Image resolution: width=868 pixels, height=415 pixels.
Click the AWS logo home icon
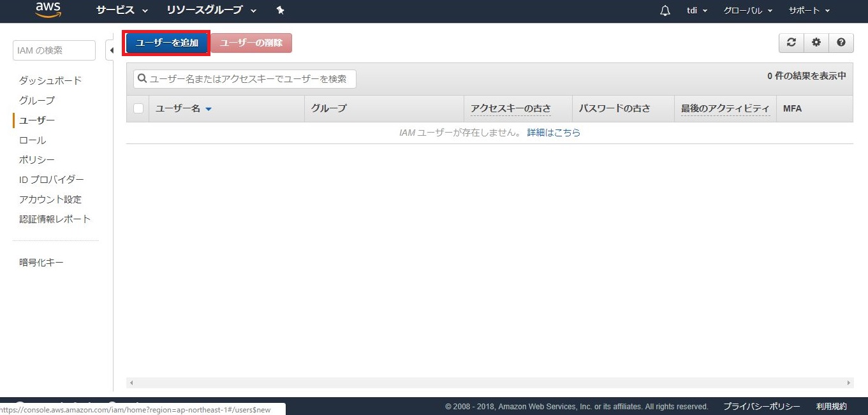tap(48, 10)
